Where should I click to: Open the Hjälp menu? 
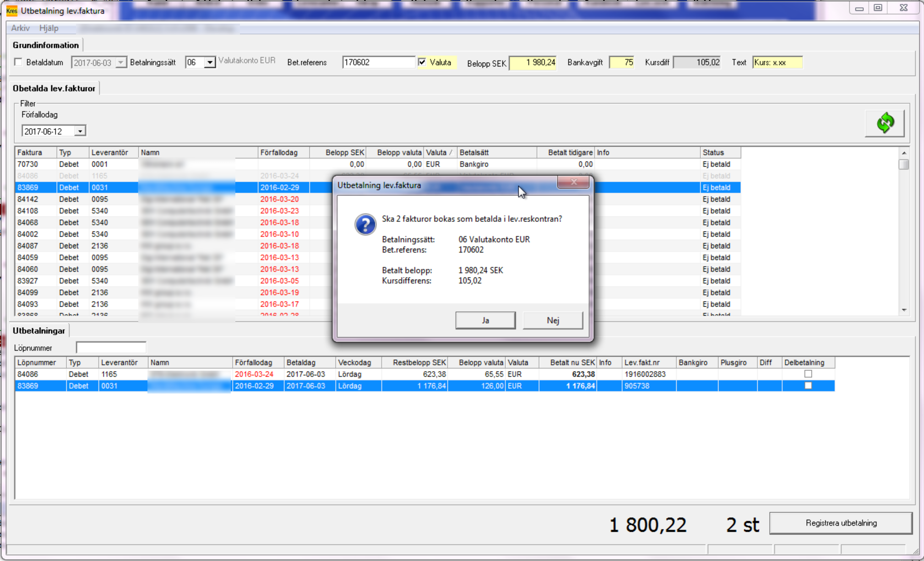[x=49, y=28]
